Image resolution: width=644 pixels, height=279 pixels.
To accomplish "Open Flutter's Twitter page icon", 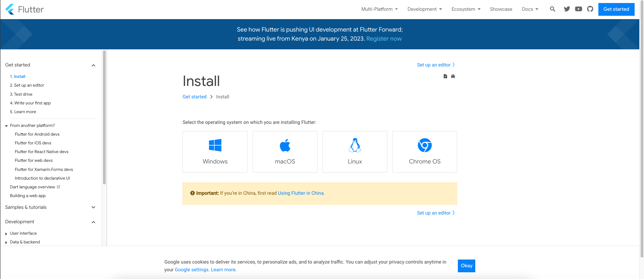I will coord(567,9).
